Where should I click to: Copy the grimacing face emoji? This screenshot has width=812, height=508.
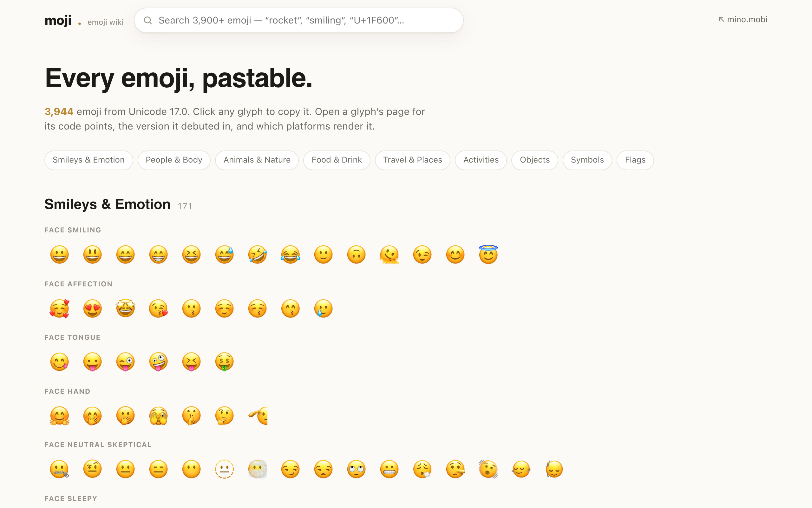pos(389,469)
